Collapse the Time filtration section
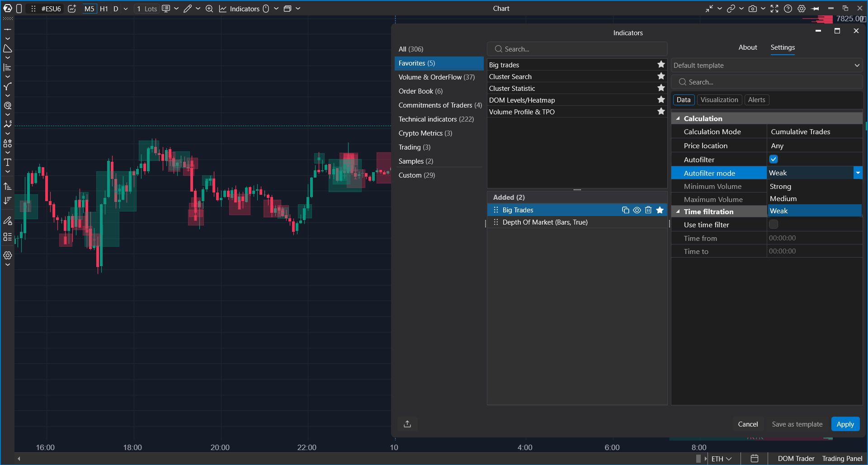Image resolution: width=868 pixels, height=465 pixels. pos(678,211)
